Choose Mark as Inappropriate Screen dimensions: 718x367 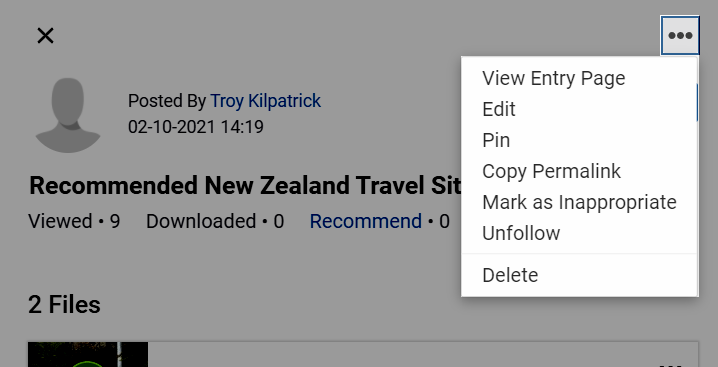click(x=579, y=202)
